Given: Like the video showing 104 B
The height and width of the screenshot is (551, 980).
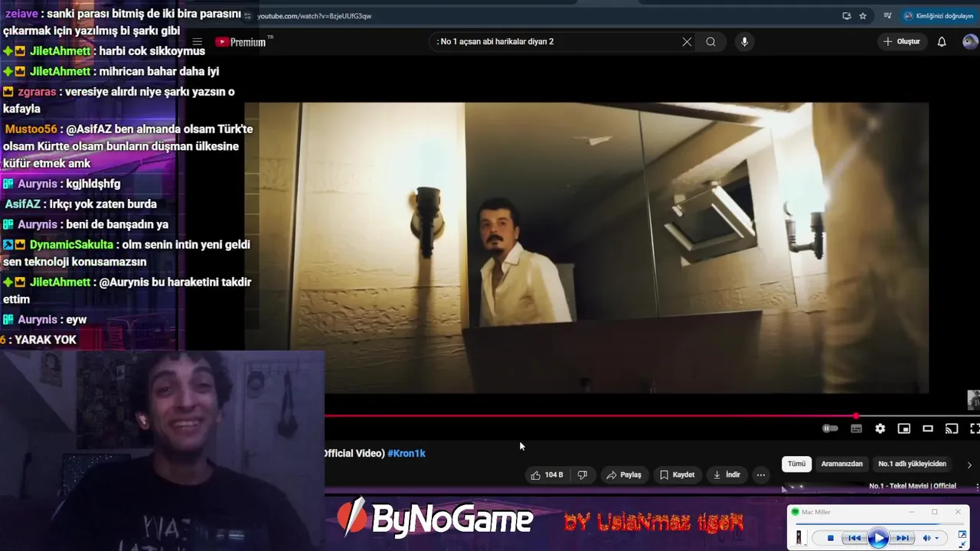Looking at the screenshot, I should tap(547, 475).
